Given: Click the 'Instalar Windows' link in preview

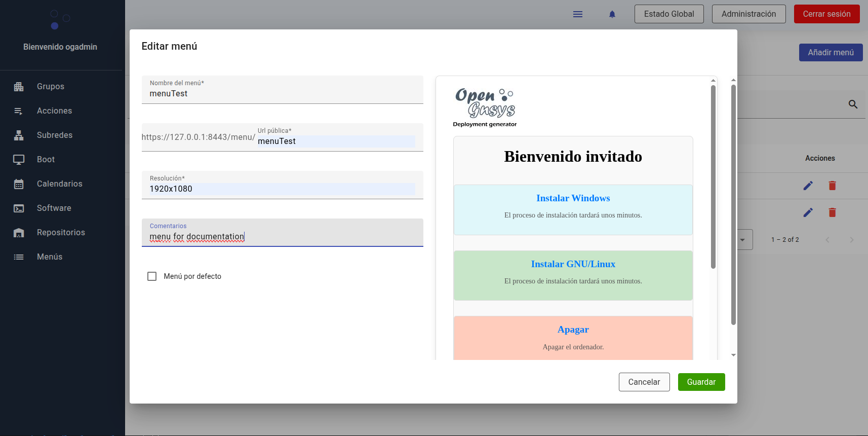Looking at the screenshot, I should pos(573,198).
